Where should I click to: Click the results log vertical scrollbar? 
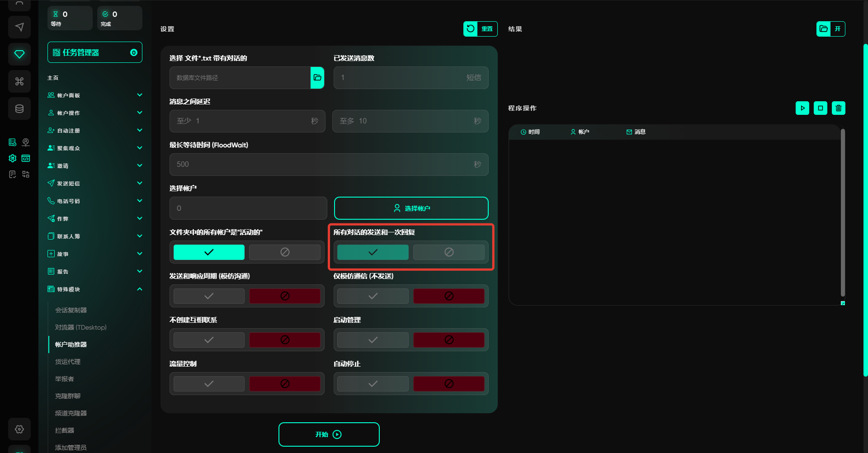843,212
